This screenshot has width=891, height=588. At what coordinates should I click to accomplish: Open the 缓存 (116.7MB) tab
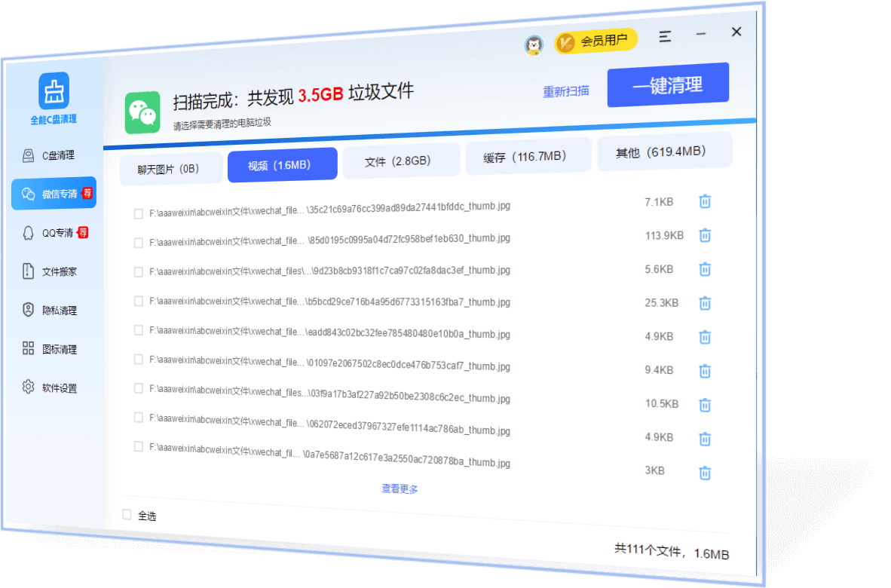coord(525,157)
